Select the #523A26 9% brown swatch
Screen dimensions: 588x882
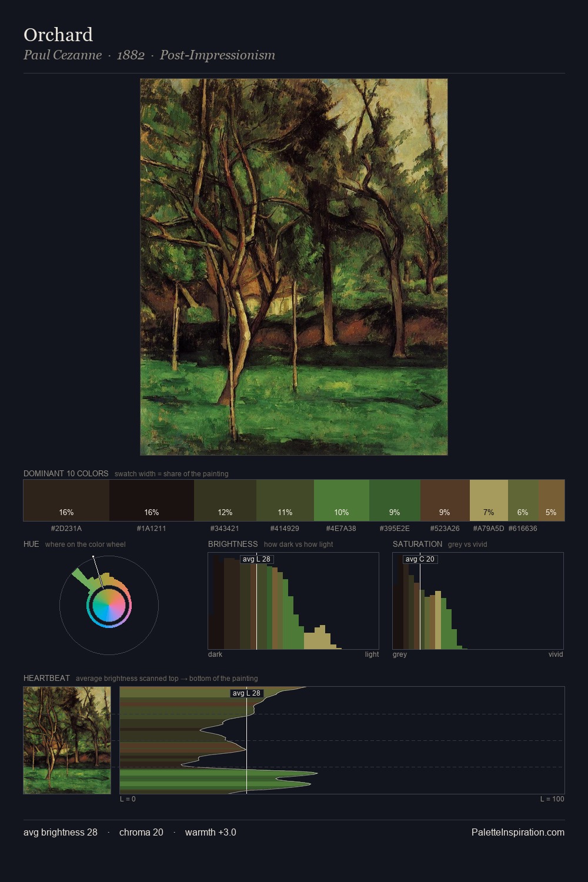point(445,500)
